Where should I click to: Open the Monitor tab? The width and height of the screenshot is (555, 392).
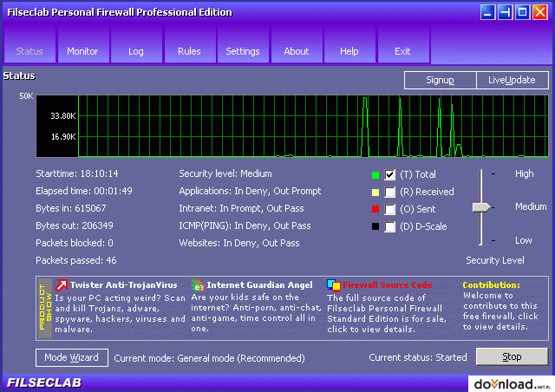click(x=83, y=46)
